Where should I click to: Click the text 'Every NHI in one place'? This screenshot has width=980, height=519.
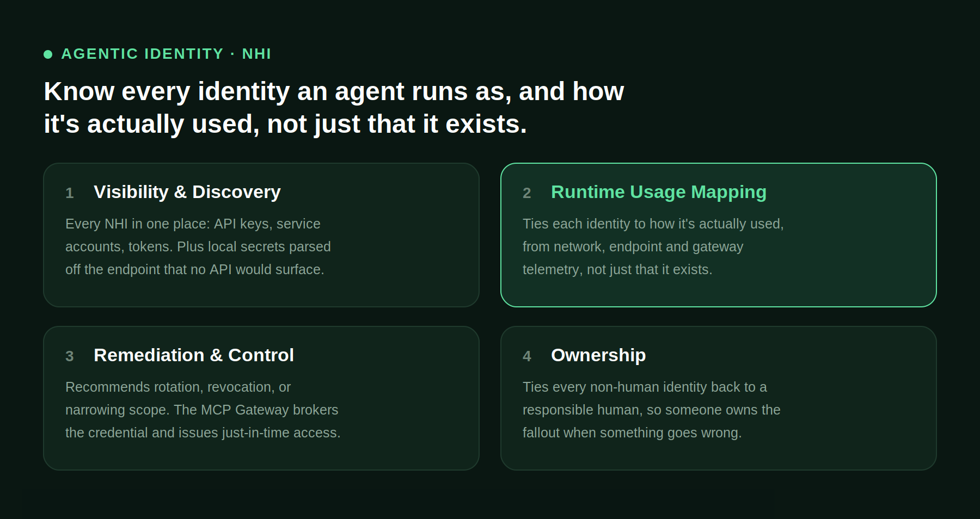[136, 224]
